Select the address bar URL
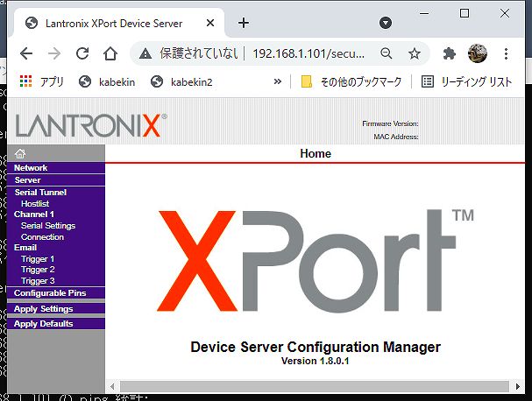532x401 pixels. click(x=309, y=53)
